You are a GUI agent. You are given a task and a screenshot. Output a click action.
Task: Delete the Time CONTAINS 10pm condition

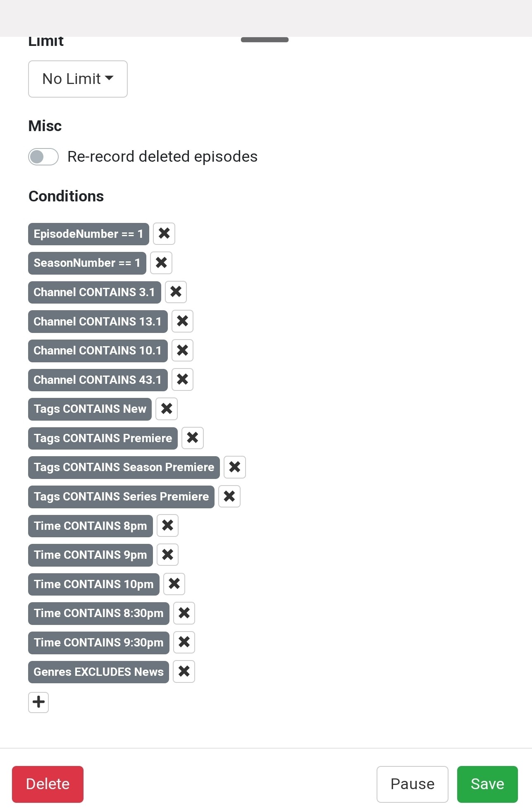click(x=174, y=584)
